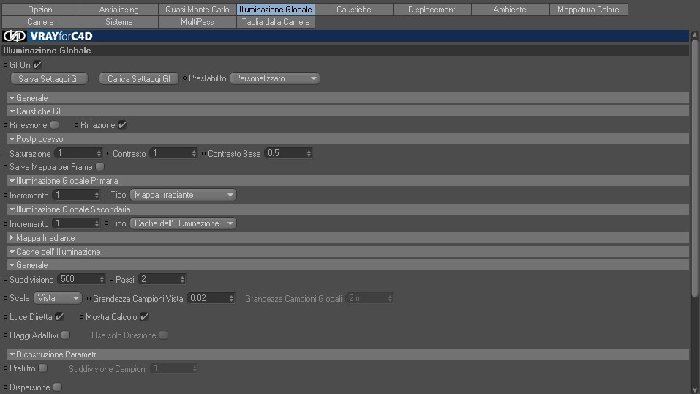Click the Contrasto value field

[x=173, y=153]
